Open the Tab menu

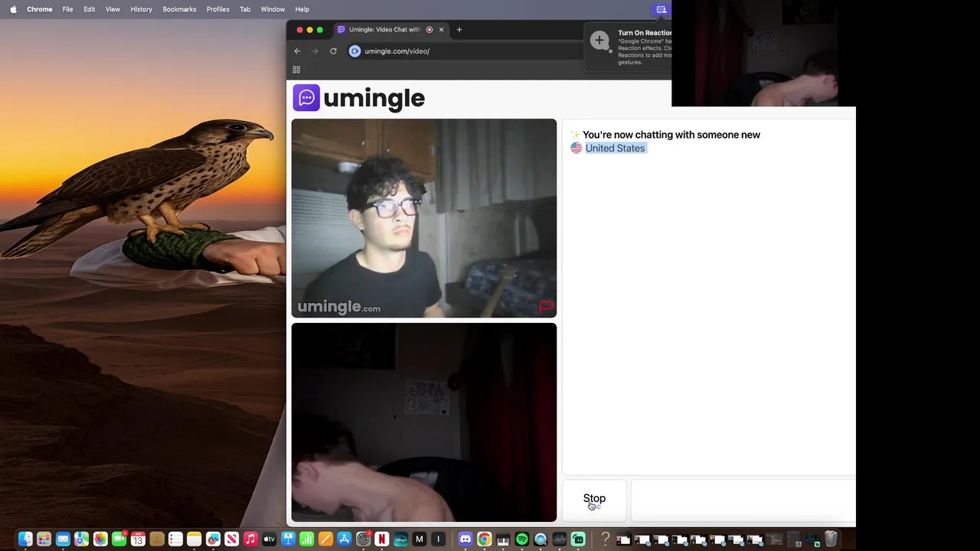245,9
